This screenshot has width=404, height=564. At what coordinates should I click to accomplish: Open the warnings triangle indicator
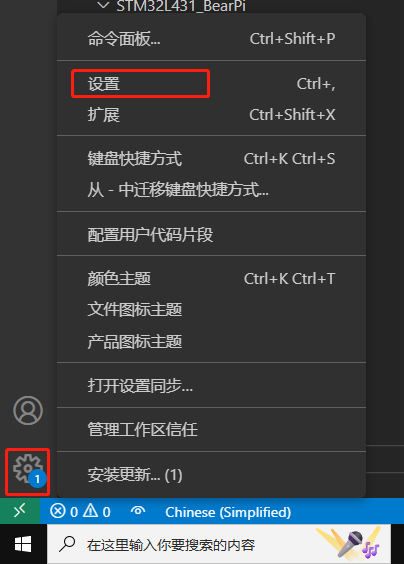[x=96, y=511]
